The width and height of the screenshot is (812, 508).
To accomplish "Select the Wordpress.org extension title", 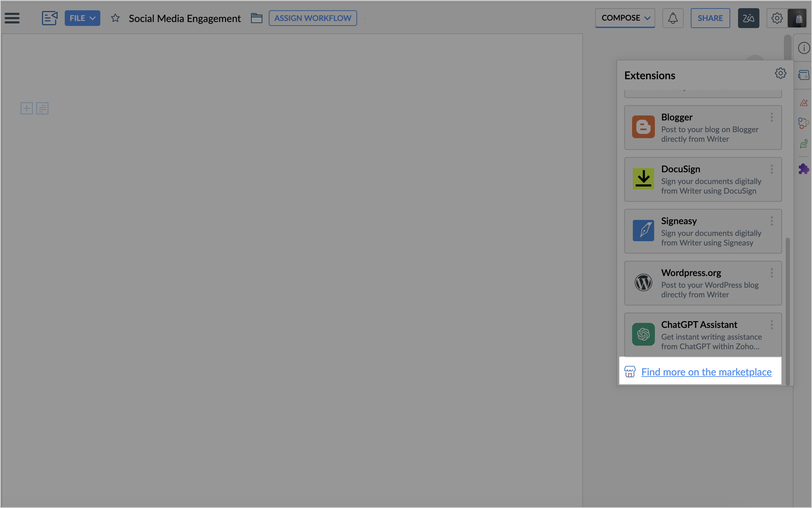I will (691, 273).
